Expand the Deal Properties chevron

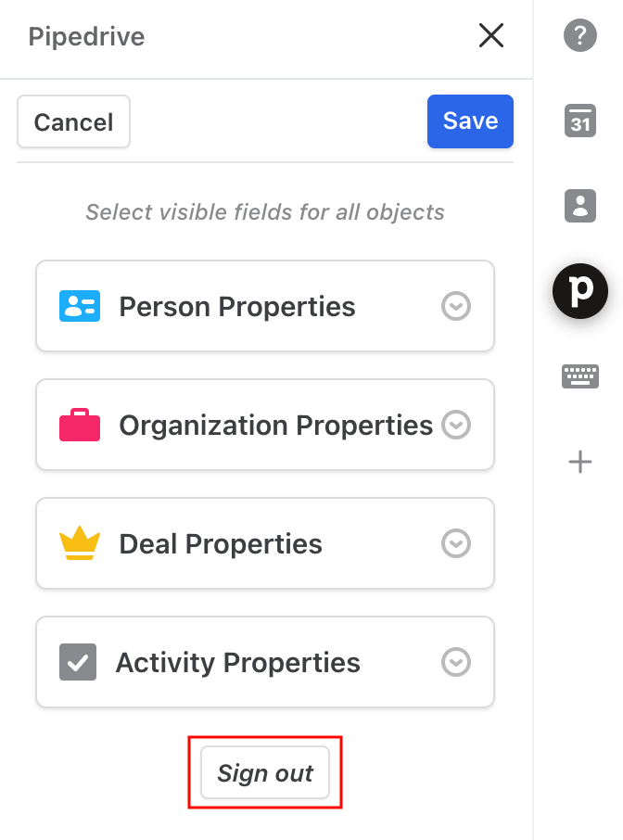[x=456, y=543]
